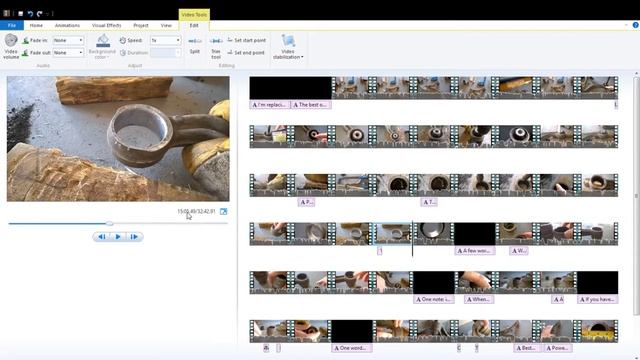
Task: Open the Visual Effects tab
Action: coord(107,25)
